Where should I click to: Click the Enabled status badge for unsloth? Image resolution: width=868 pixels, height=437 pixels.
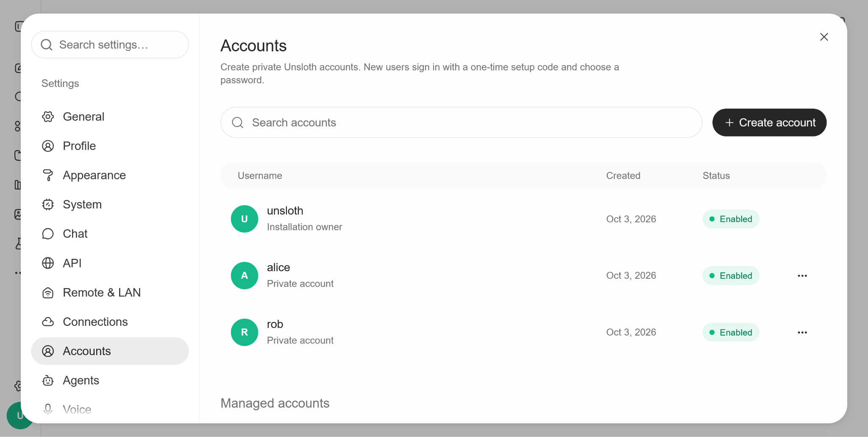pyautogui.click(x=731, y=219)
